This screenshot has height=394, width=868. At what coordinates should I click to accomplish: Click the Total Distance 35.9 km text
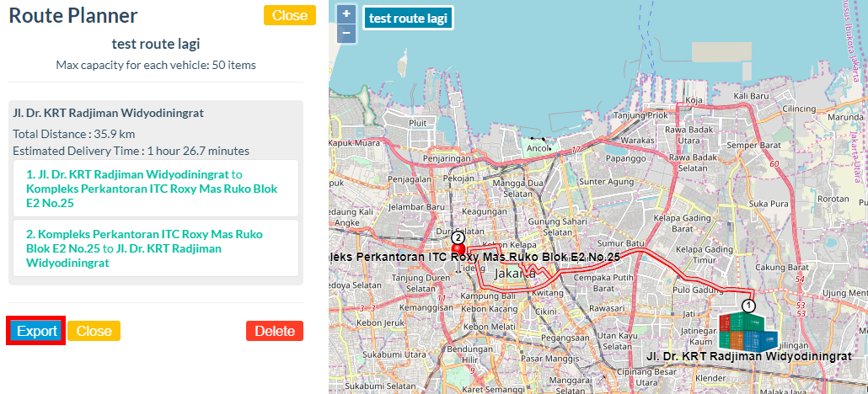coord(74,134)
